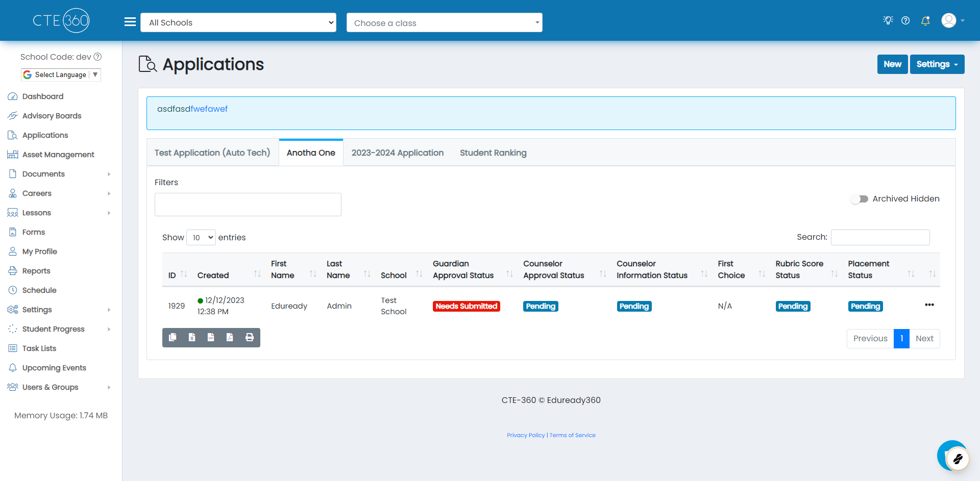This screenshot has height=481, width=980.
Task: Switch to 2023-2024 Application tab
Action: 398,153
